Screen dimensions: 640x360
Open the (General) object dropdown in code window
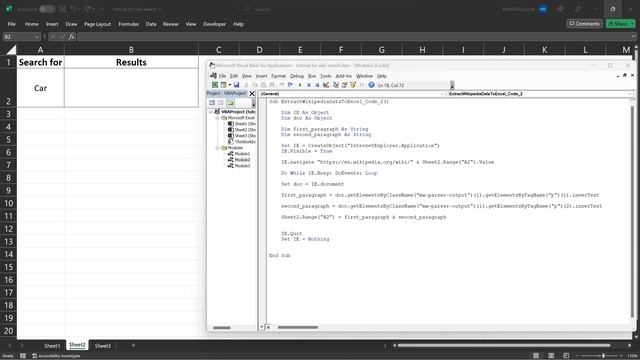pos(442,94)
